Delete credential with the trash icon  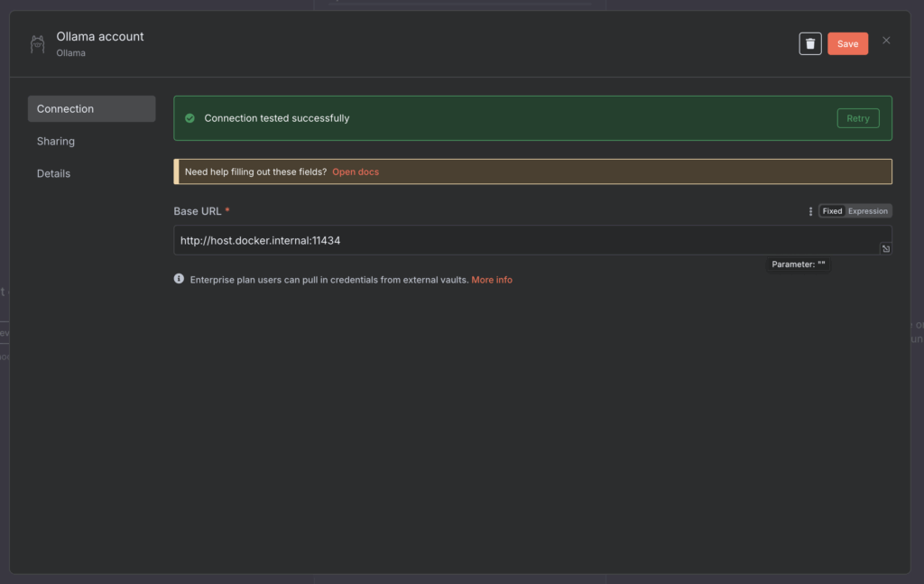pos(809,43)
